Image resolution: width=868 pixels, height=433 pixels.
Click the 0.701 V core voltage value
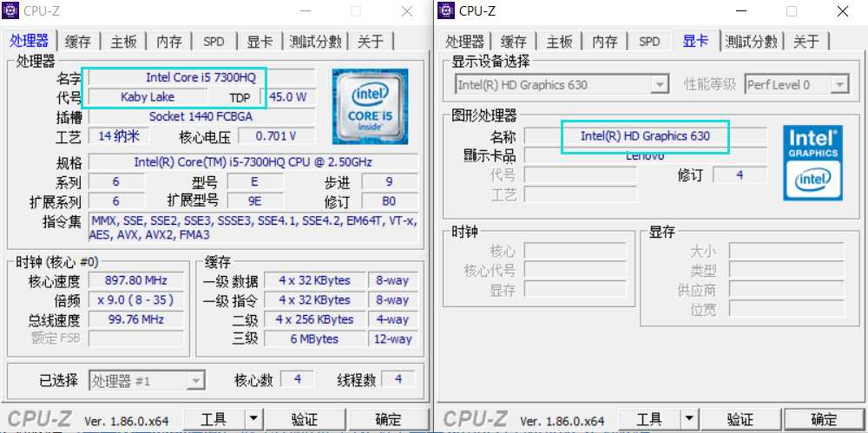tap(277, 136)
